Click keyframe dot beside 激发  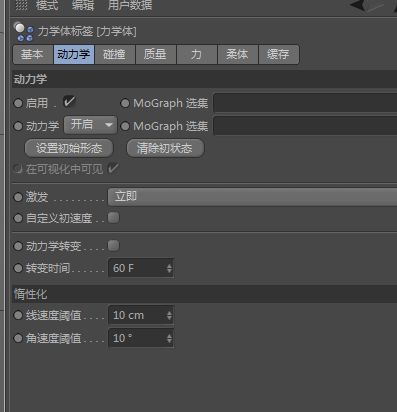pos(18,197)
